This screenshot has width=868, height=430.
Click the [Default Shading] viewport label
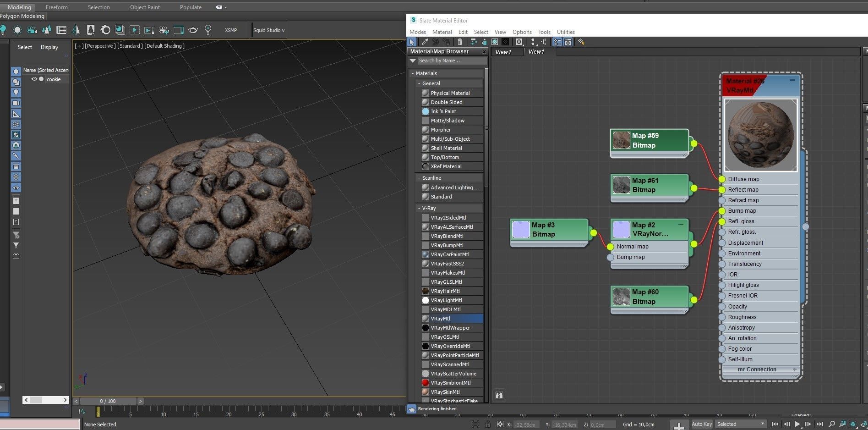click(x=164, y=46)
